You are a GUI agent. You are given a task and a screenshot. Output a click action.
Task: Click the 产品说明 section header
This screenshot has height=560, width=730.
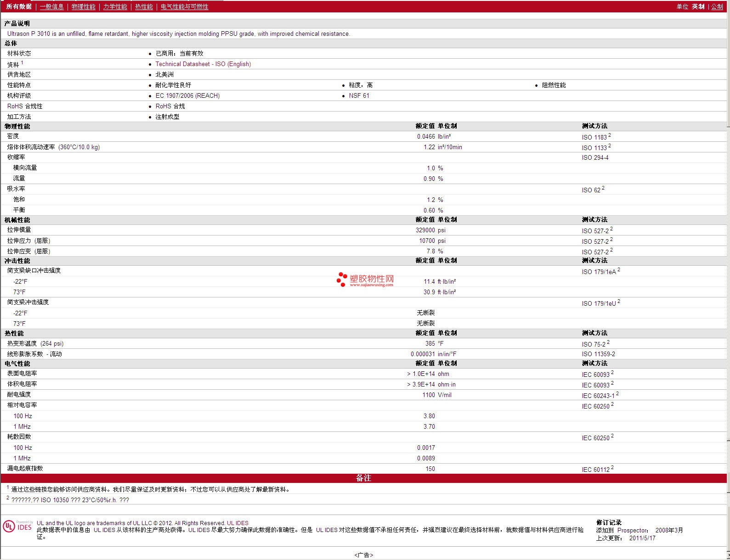(x=17, y=23)
